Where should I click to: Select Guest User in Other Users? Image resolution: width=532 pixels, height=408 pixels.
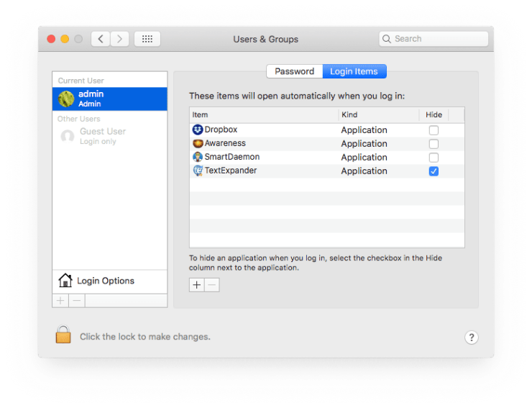tap(109, 136)
